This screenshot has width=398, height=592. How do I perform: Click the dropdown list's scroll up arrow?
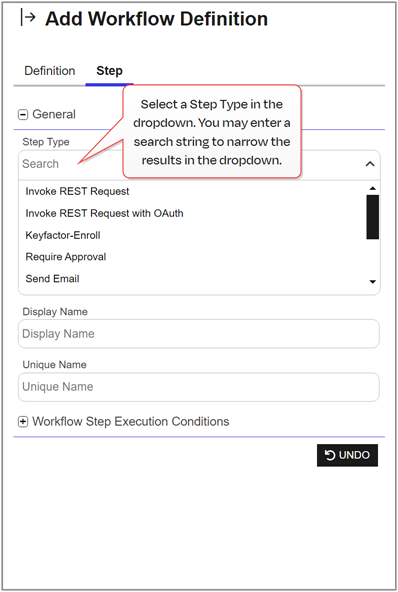(373, 188)
